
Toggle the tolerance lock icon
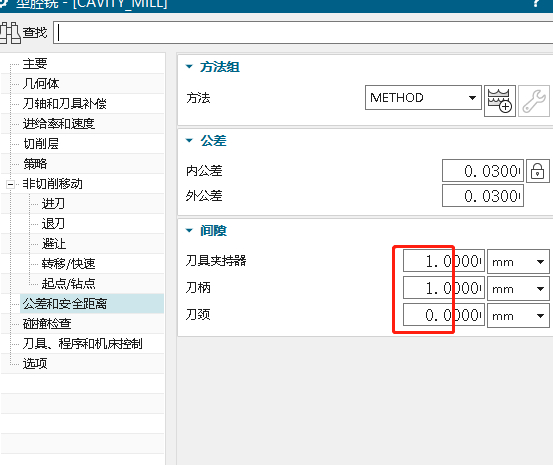(x=537, y=171)
